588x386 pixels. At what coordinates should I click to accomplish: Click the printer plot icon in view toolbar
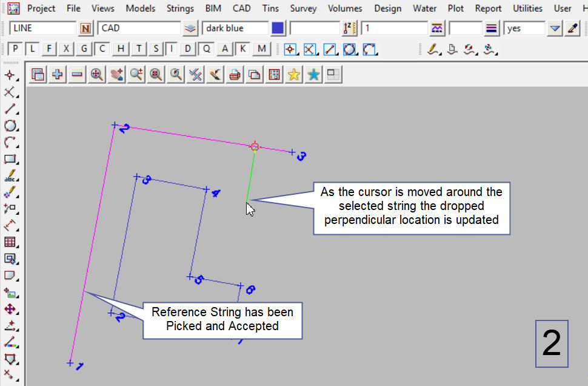coord(235,75)
